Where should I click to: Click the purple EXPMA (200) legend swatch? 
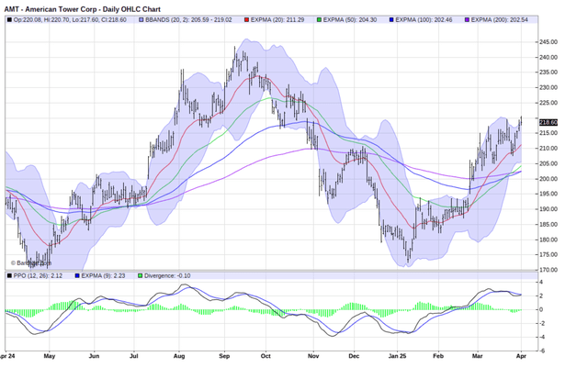[x=467, y=20]
